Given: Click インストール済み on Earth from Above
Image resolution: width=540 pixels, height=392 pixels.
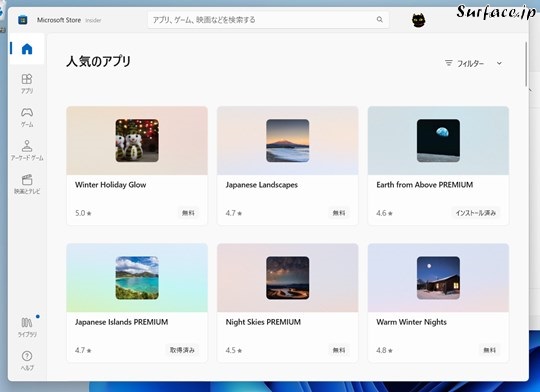Looking at the screenshot, I should click(476, 213).
